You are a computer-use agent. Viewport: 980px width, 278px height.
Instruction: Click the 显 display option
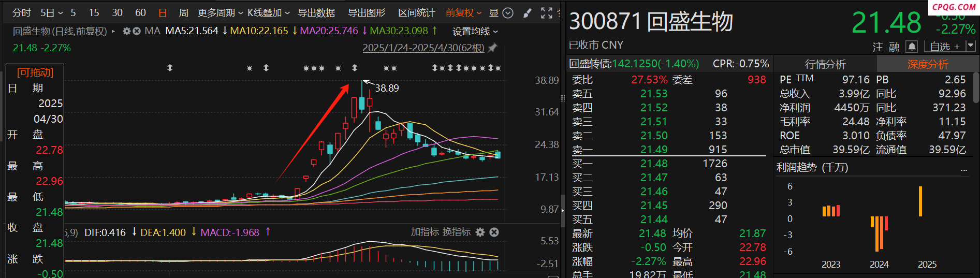(x=494, y=13)
